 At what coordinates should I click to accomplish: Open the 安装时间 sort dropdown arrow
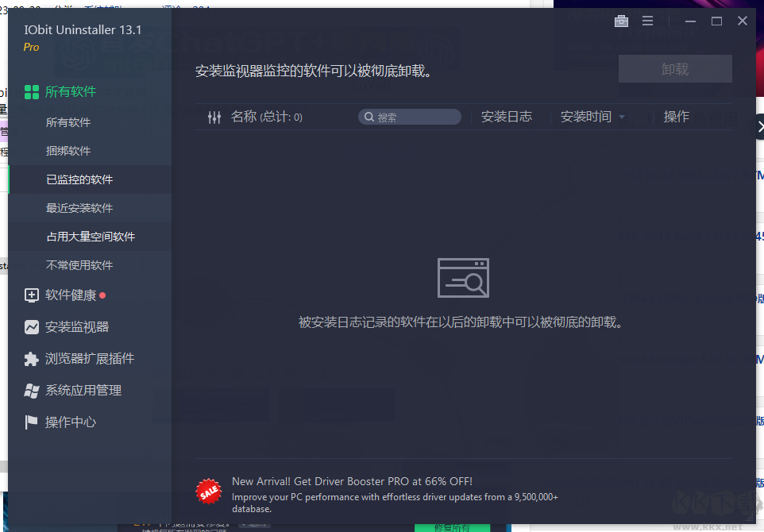622,118
